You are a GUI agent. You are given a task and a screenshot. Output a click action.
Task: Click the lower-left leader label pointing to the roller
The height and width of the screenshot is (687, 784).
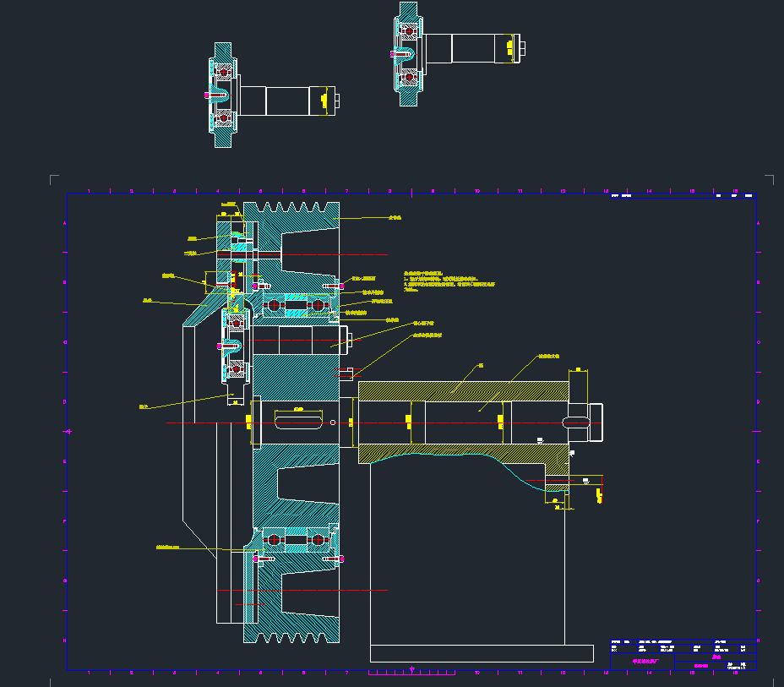pos(144,407)
